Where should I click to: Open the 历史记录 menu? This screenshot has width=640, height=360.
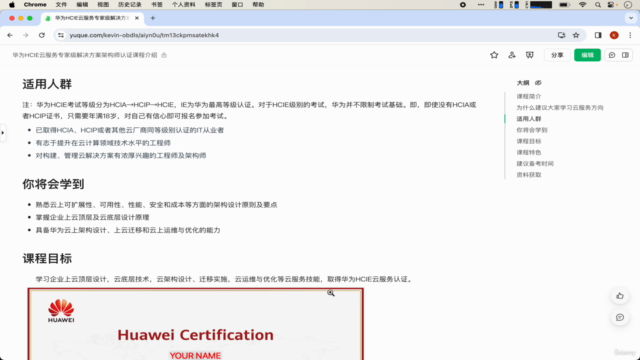pyautogui.click(x=130, y=4)
